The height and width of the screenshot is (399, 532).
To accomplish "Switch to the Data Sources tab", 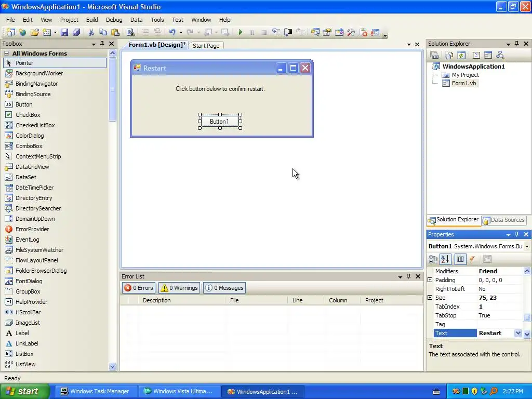I will [504, 220].
